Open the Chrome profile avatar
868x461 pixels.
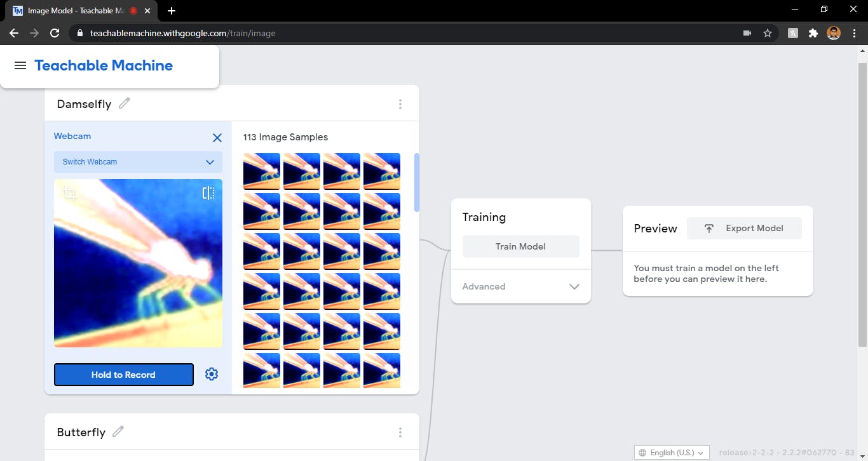(834, 33)
